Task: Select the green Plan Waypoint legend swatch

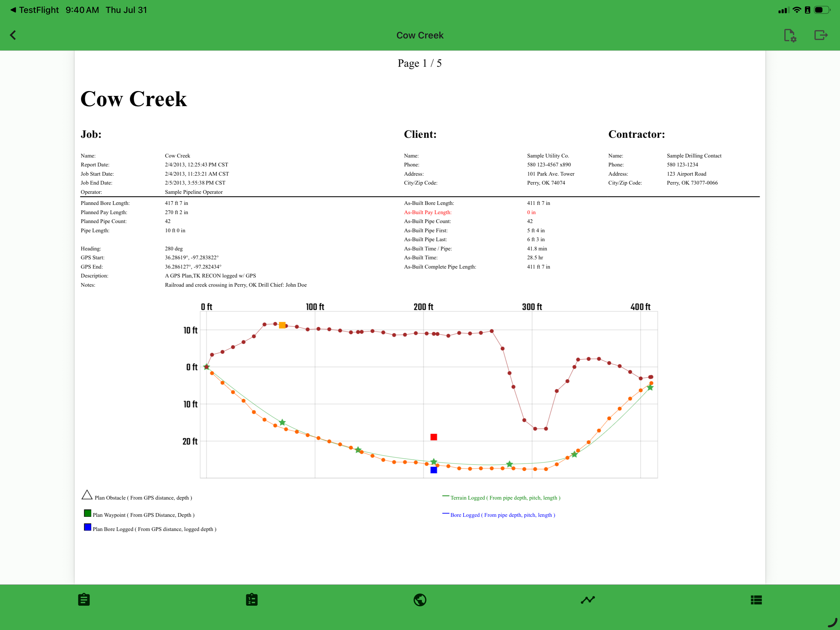Action: [x=87, y=513]
